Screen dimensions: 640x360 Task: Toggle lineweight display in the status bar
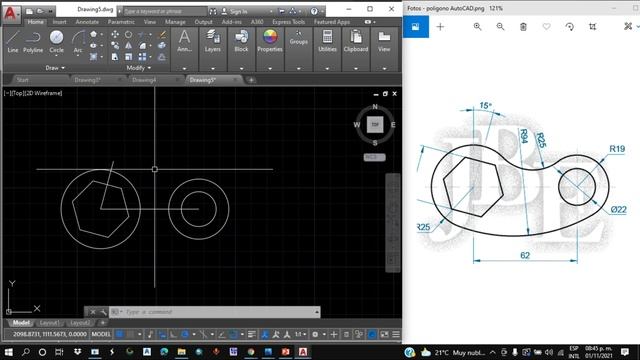(252, 334)
